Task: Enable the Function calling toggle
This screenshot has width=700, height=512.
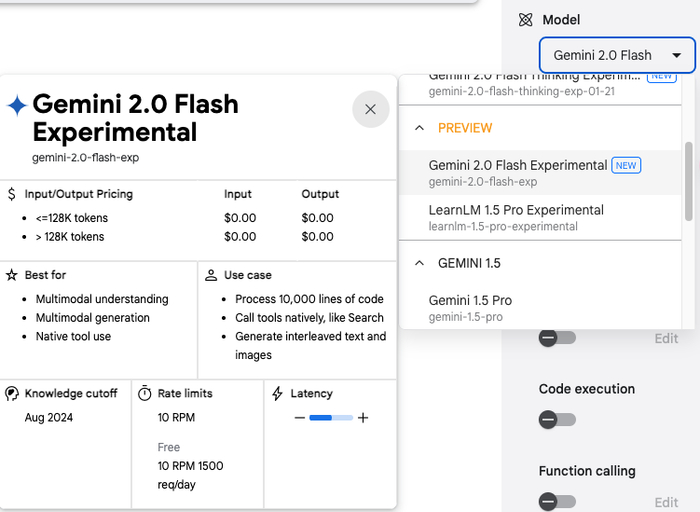Action: (557, 502)
